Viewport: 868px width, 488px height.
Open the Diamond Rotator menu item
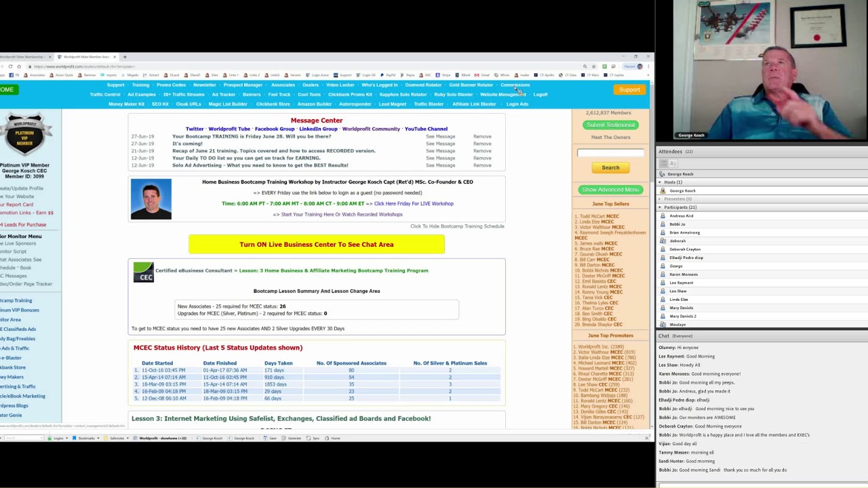[x=423, y=85]
